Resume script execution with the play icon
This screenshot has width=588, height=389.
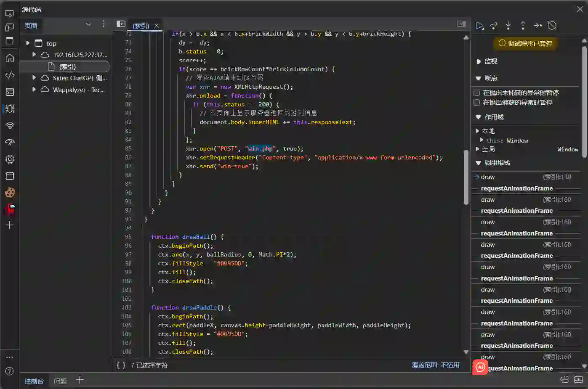click(x=479, y=26)
